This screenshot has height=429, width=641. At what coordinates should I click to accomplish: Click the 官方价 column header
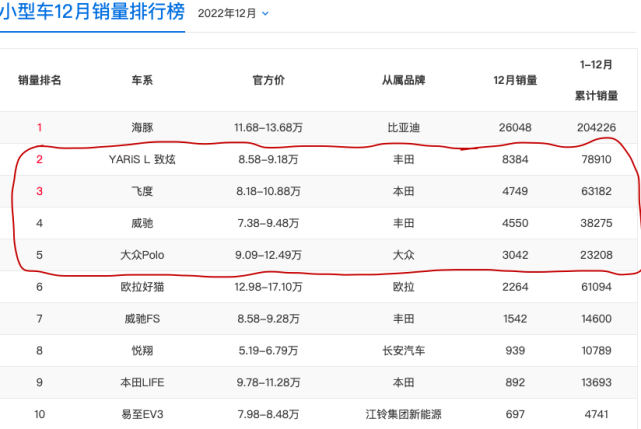[269, 80]
